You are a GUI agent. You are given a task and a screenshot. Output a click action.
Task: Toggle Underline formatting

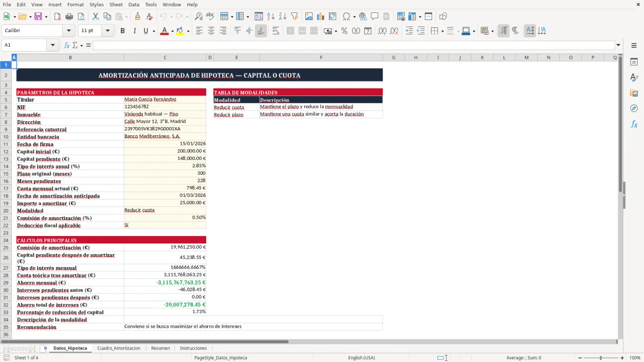point(145,31)
